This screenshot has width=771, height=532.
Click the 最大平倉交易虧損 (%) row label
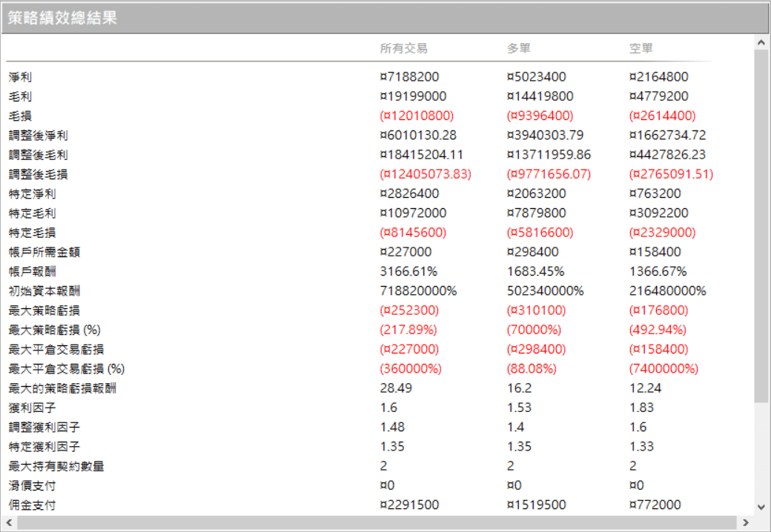[67, 369]
